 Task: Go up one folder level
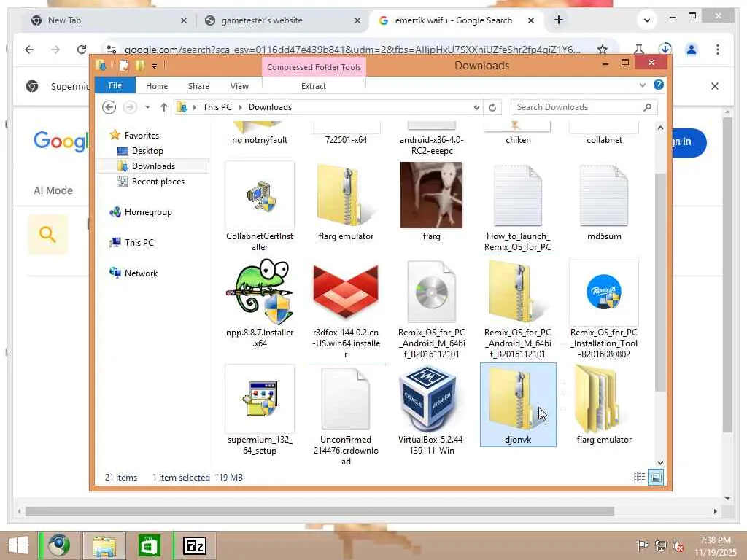tap(164, 107)
